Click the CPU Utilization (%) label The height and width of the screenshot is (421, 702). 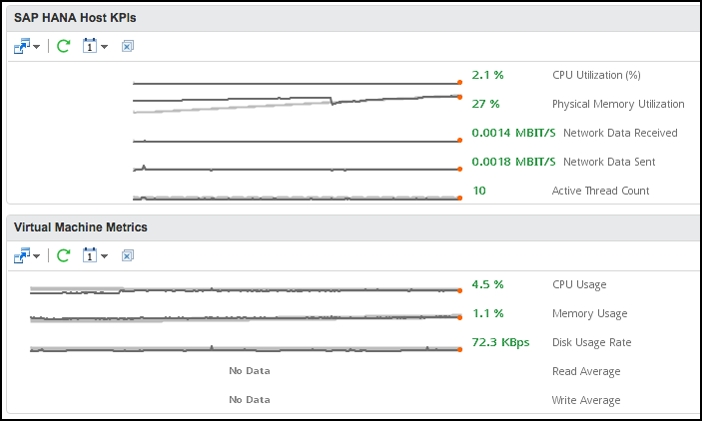pyautogui.click(x=596, y=75)
